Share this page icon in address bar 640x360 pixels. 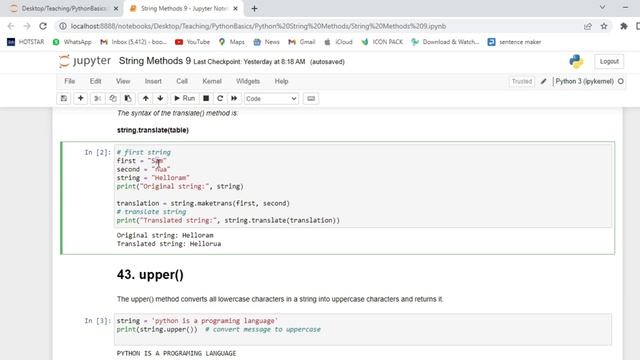click(588, 26)
